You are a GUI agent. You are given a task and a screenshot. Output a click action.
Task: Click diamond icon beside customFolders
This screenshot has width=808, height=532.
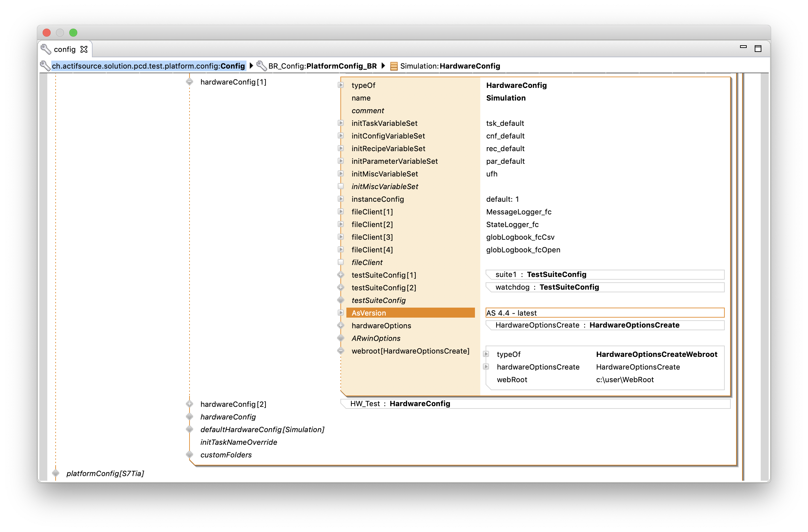pyautogui.click(x=190, y=455)
